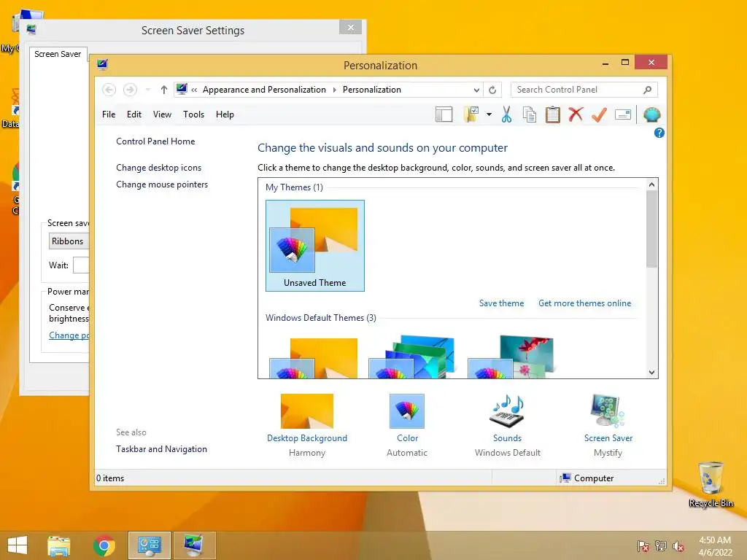Image resolution: width=747 pixels, height=560 pixels.
Task: Open the File menu
Action: (x=109, y=114)
